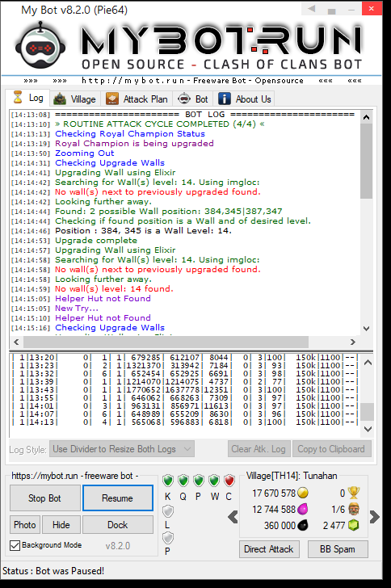This screenshot has width=391, height=588.
Task: Click the Champion hero red shield
Action: click(229, 481)
